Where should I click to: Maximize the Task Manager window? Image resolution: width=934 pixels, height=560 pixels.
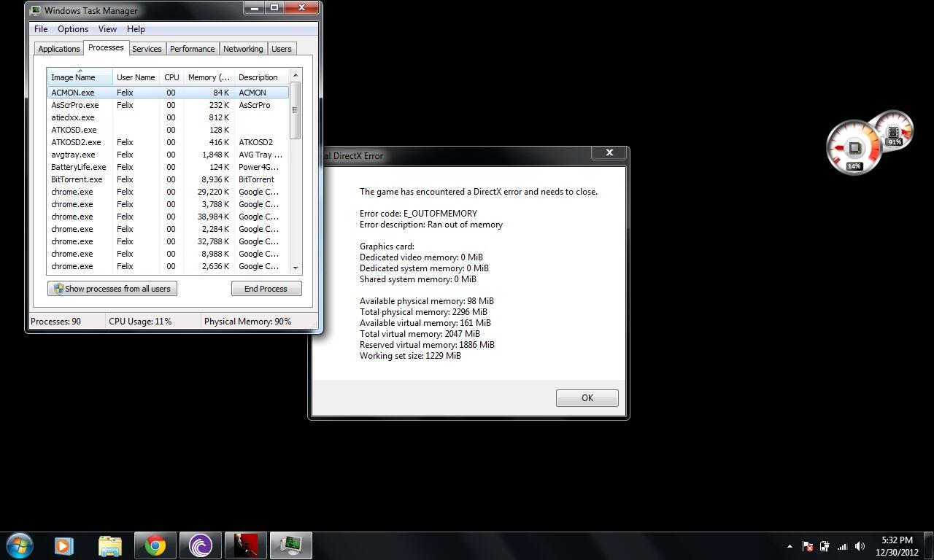tap(274, 8)
